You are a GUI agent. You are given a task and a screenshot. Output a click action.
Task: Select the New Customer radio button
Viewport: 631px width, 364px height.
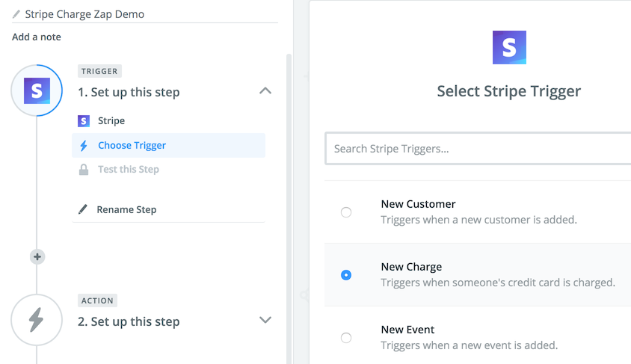346,212
